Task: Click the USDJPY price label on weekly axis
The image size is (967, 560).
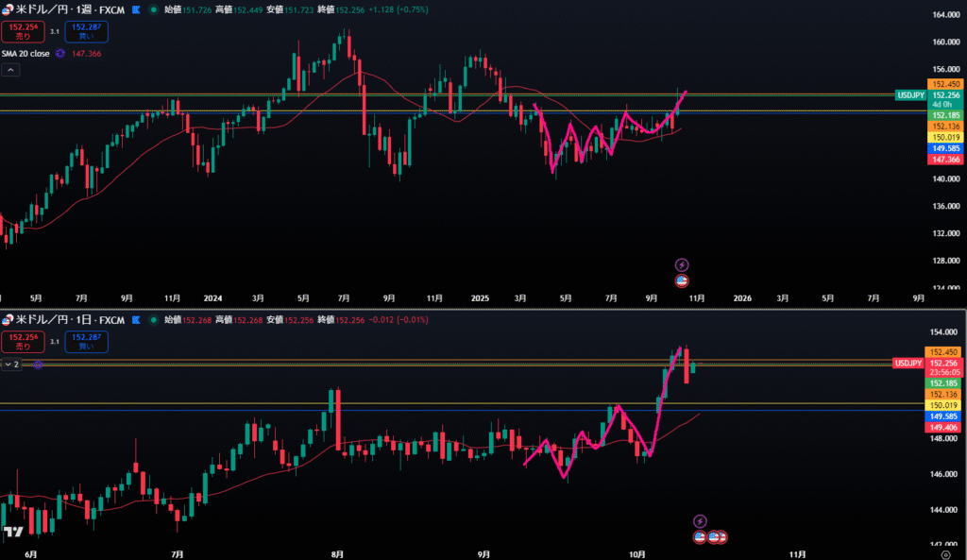Action: click(x=909, y=95)
